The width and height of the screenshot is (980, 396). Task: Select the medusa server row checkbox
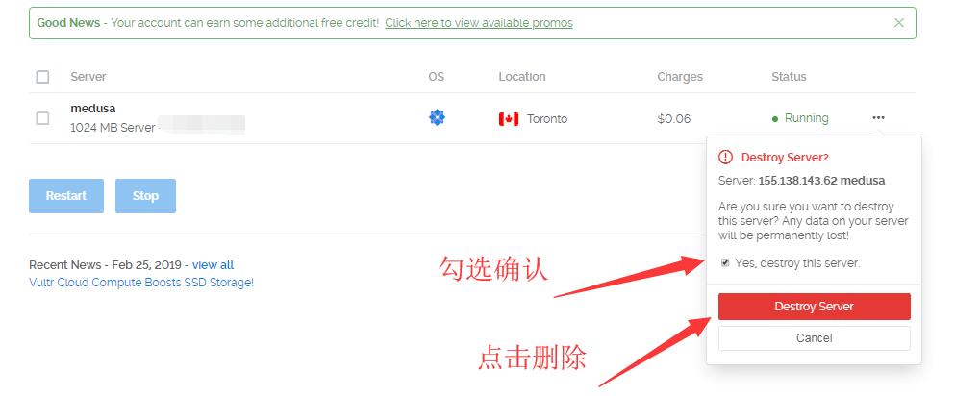[x=42, y=118]
